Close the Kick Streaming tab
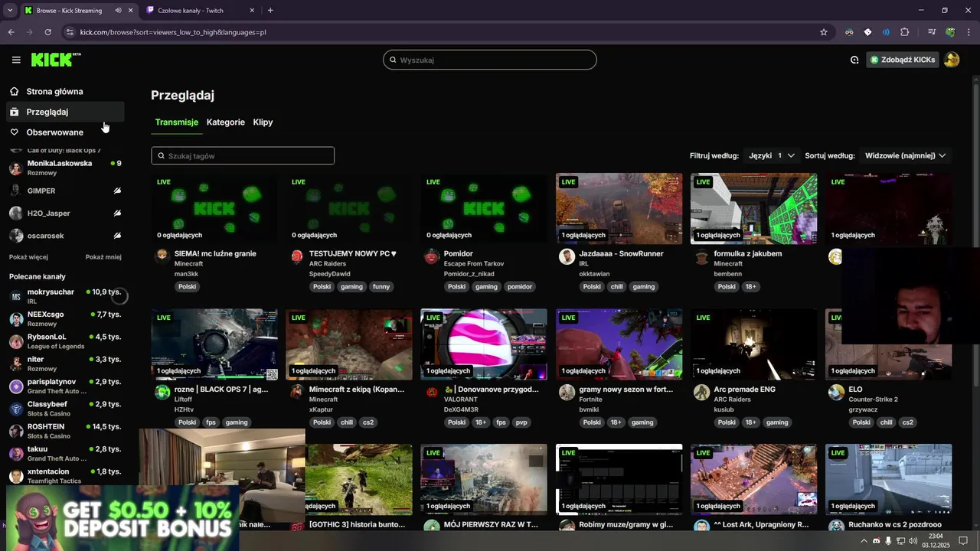 [131, 11]
